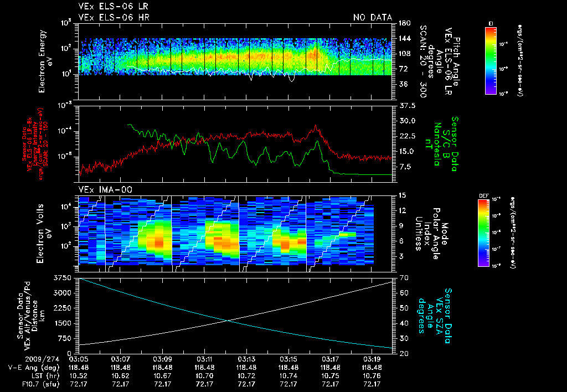Click the 'VEx Alt/Venus/Pd' axis label

(x=28, y=316)
